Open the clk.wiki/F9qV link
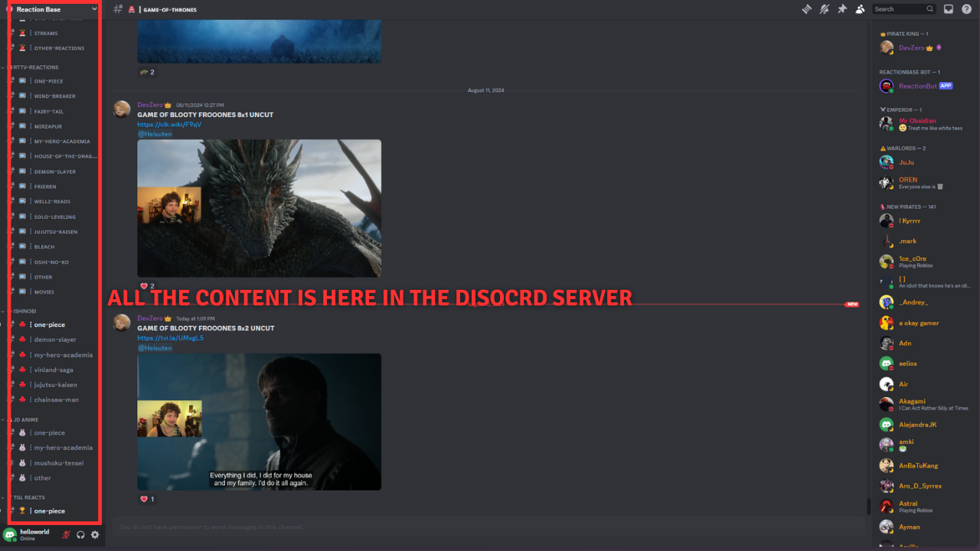Viewport: 980px width, 551px height. click(x=169, y=124)
